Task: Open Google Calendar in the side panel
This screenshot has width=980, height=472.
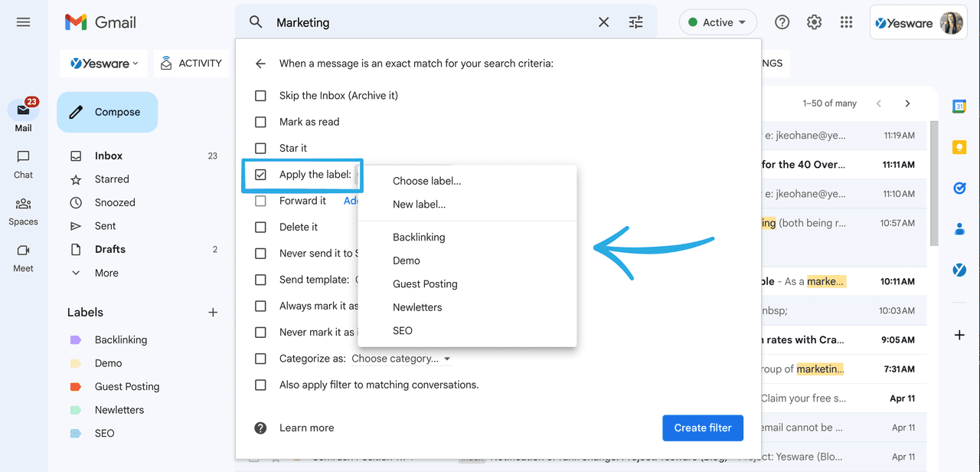Action: (x=959, y=107)
